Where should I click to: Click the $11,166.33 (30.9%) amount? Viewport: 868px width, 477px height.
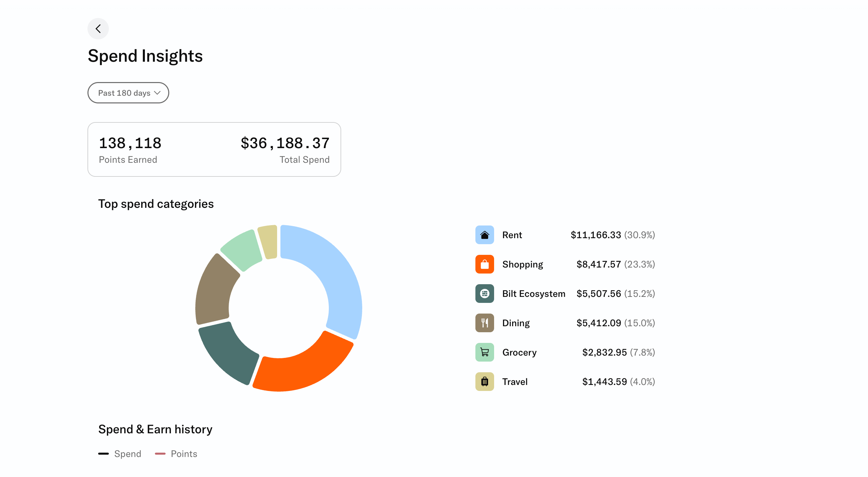coord(613,235)
